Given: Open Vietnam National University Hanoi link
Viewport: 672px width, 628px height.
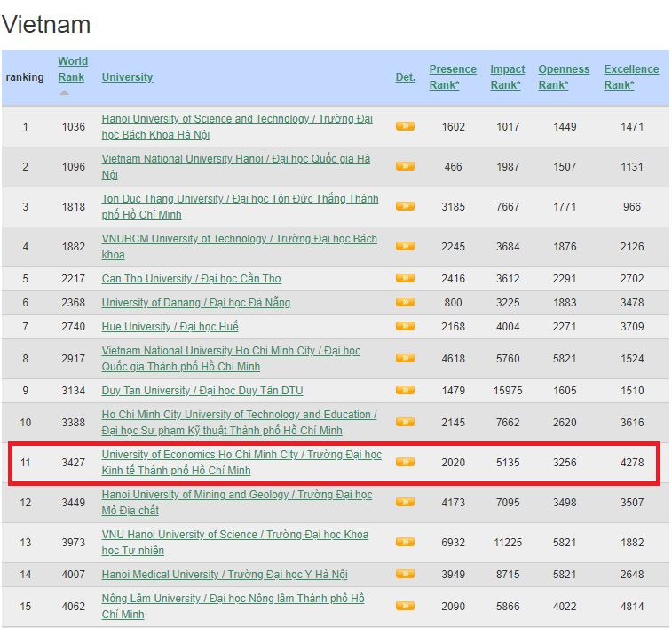Looking at the screenshot, I should [236, 166].
